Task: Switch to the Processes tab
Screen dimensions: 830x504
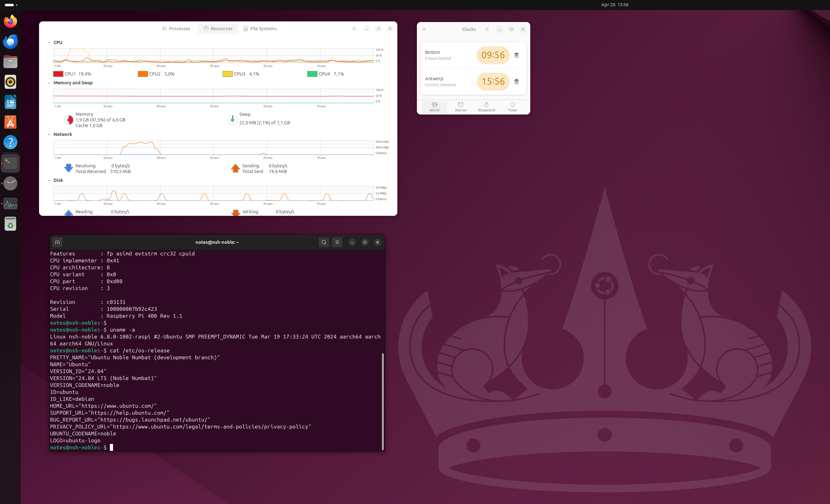Action: 177,29
